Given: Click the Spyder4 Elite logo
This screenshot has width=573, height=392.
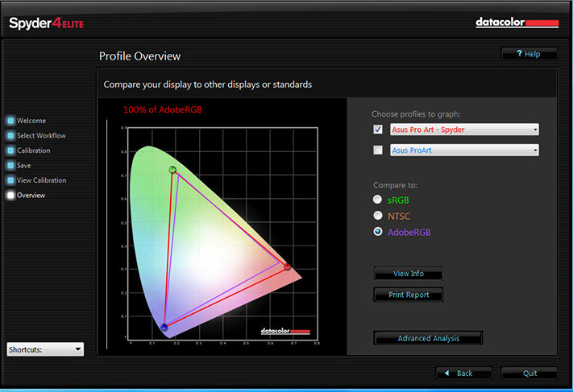Looking at the screenshot, I should point(47,23).
